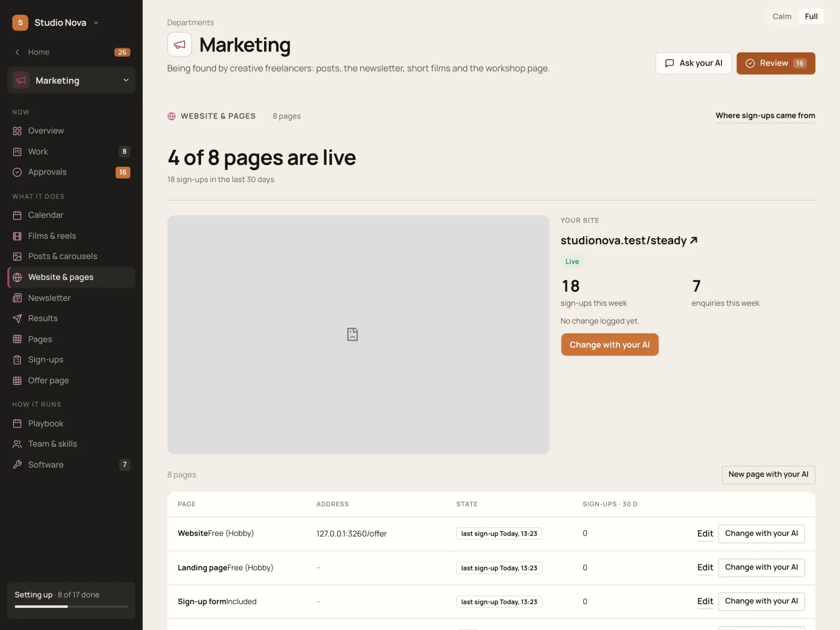The height and width of the screenshot is (630, 840).
Task: Click the 127.0.0.1:3260/offer address
Action: click(x=352, y=534)
